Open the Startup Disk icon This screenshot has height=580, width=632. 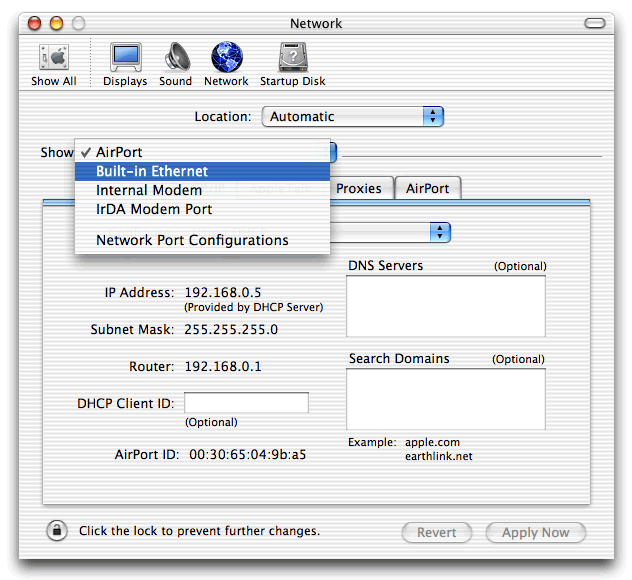tap(292, 58)
